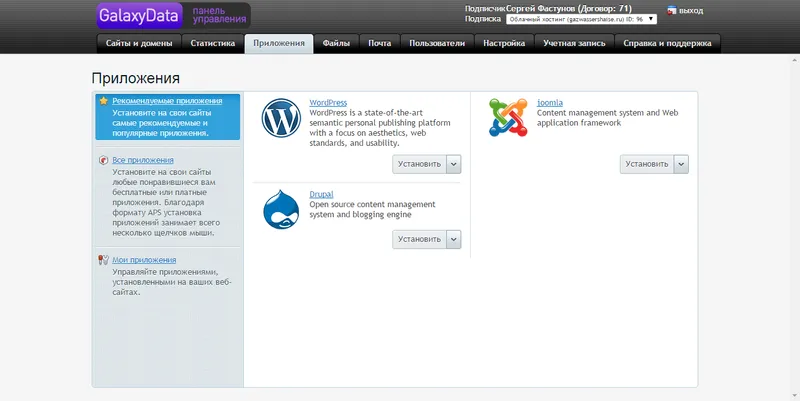This screenshot has width=800, height=401.
Task: Click the Joomla description text
Action: point(607,118)
